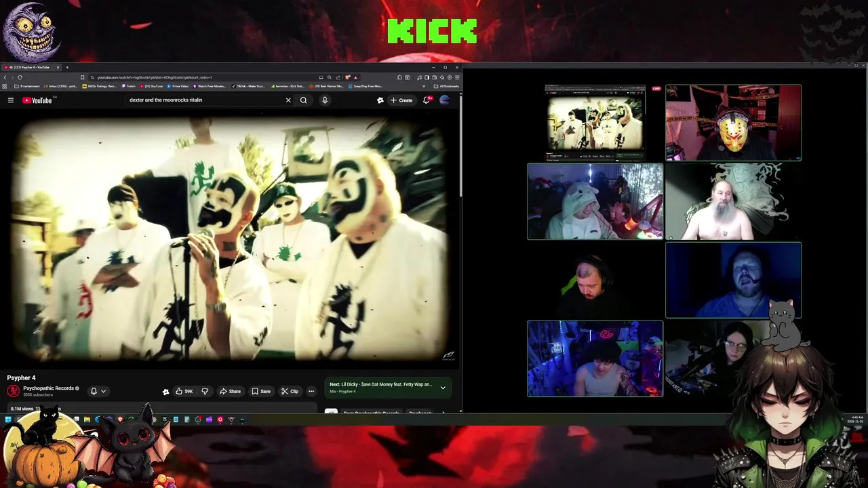Go back in the browser
This screenshot has height=488, width=868.
5,77
